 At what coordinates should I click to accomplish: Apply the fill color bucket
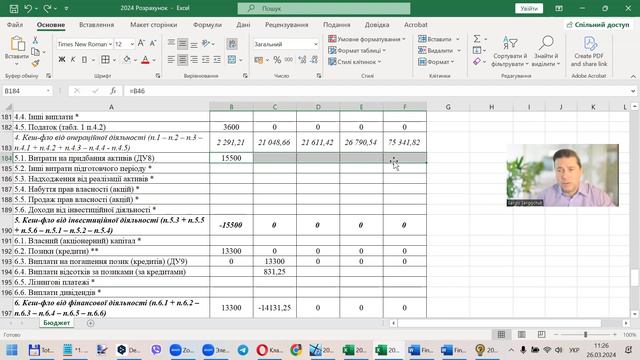point(127,60)
